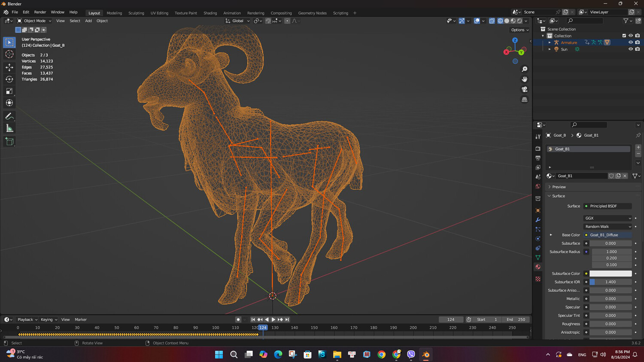Open the Render properties tab
Screen dimensions: 644x362
538,149
